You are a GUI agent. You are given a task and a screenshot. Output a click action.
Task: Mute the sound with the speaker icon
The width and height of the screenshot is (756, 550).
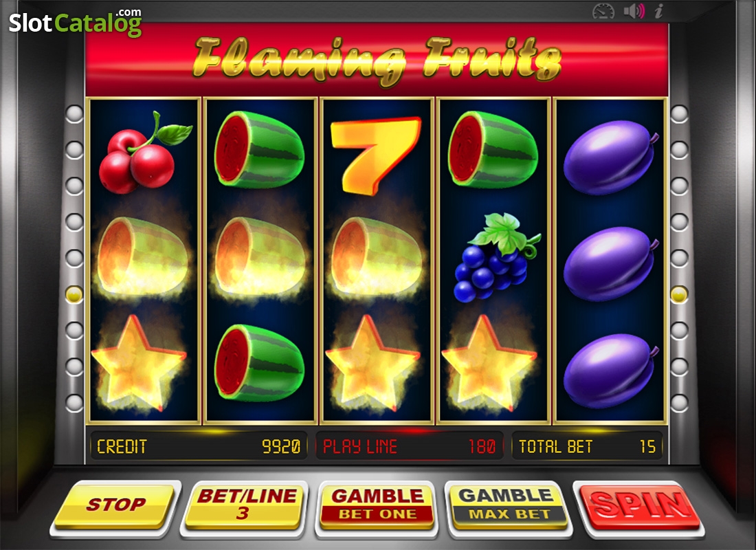click(x=634, y=11)
